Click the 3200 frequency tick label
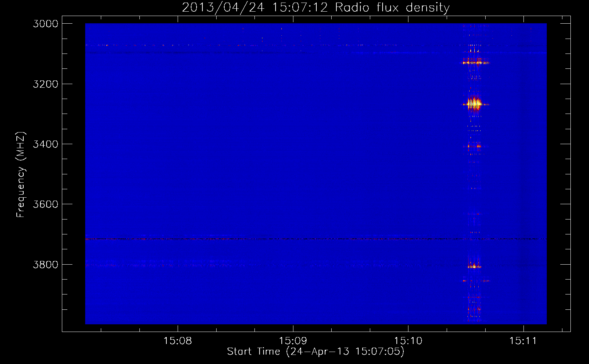Screen dimensions: 589x364 pos(46,84)
